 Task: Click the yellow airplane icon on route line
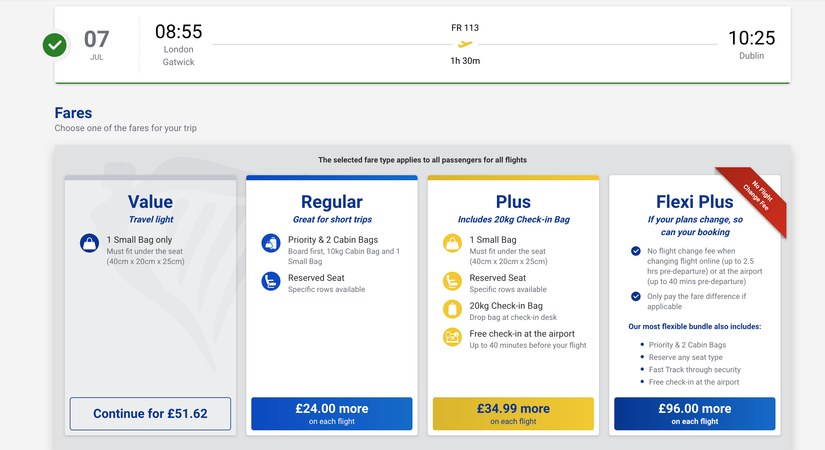coord(465,43)
